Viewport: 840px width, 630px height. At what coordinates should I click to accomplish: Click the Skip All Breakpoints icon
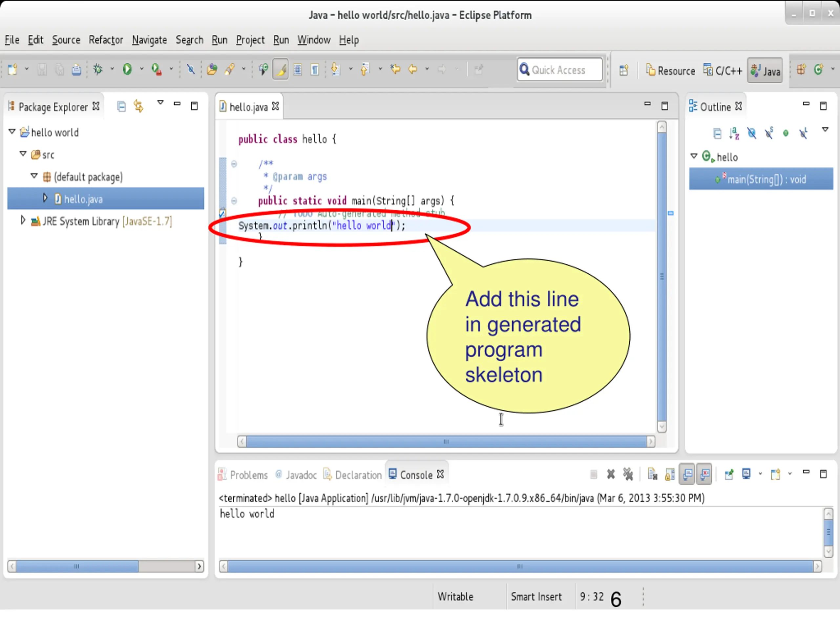[191, 70]
